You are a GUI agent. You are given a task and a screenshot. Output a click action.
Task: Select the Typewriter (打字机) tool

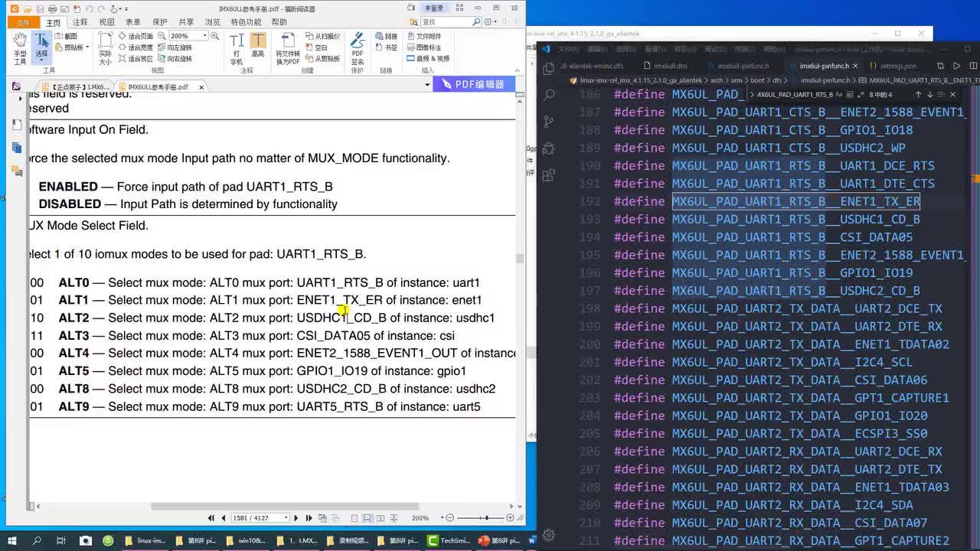point(237,47)
